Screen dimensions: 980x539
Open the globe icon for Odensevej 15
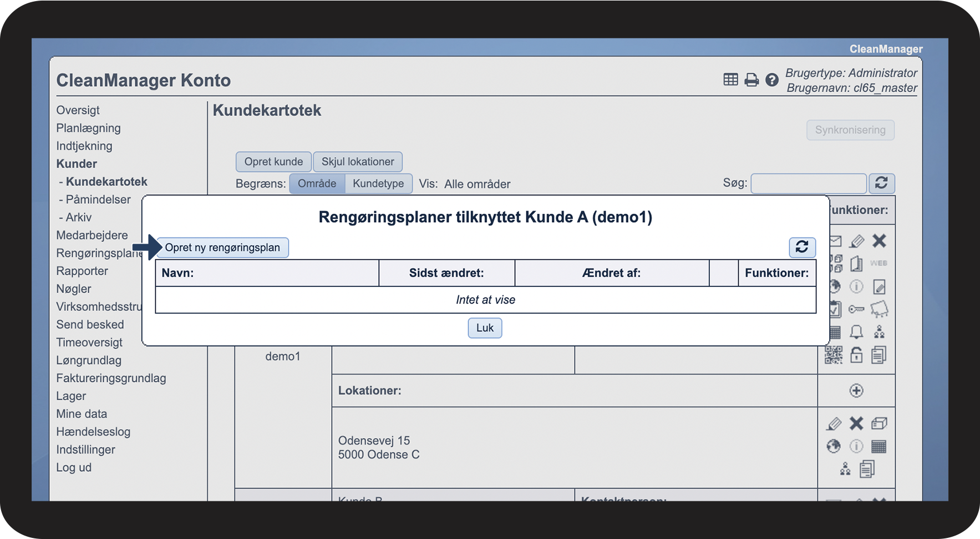[834, 446]
